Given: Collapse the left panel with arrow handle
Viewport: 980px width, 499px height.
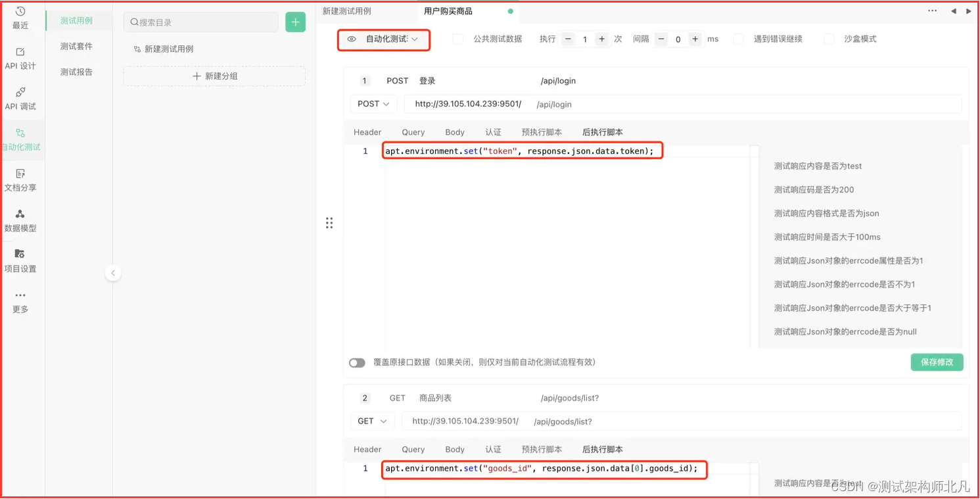Looking at the screenshot, I should coord(113,273).
